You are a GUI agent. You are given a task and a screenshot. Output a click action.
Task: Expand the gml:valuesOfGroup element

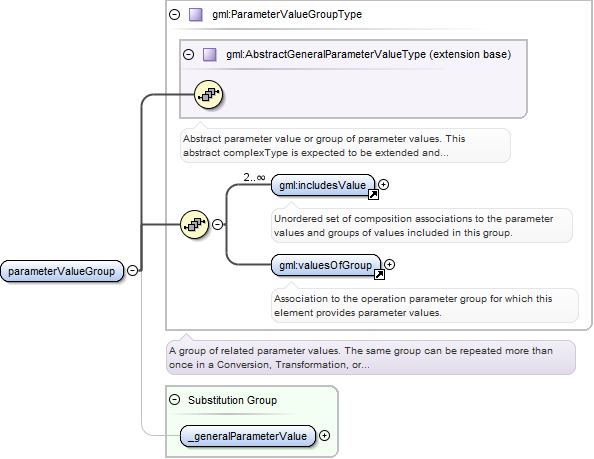coord(389,264)
